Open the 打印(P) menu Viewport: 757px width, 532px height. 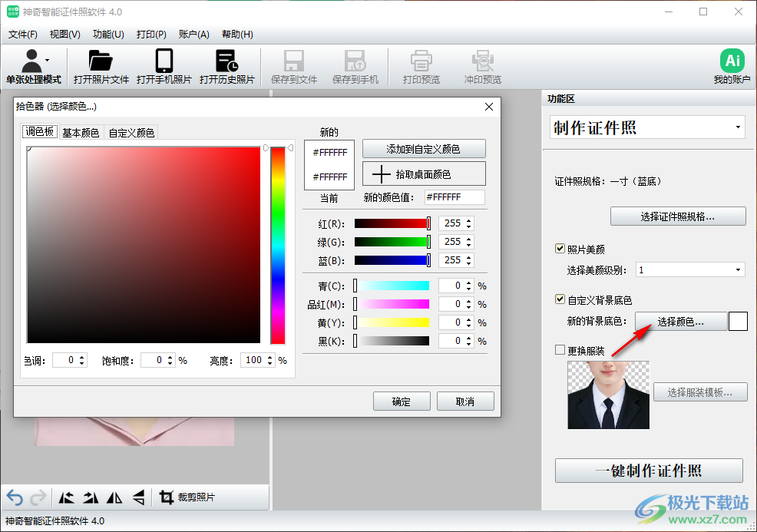151,35
